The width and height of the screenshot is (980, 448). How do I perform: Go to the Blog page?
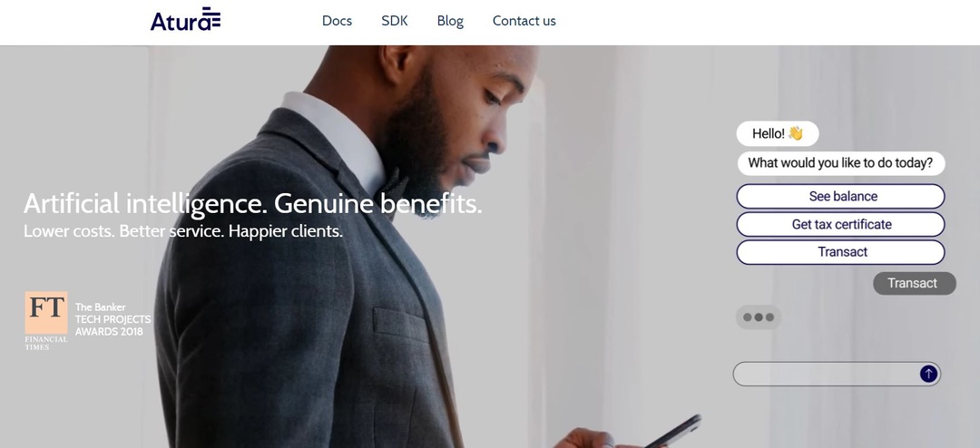[x=450, y=21]
